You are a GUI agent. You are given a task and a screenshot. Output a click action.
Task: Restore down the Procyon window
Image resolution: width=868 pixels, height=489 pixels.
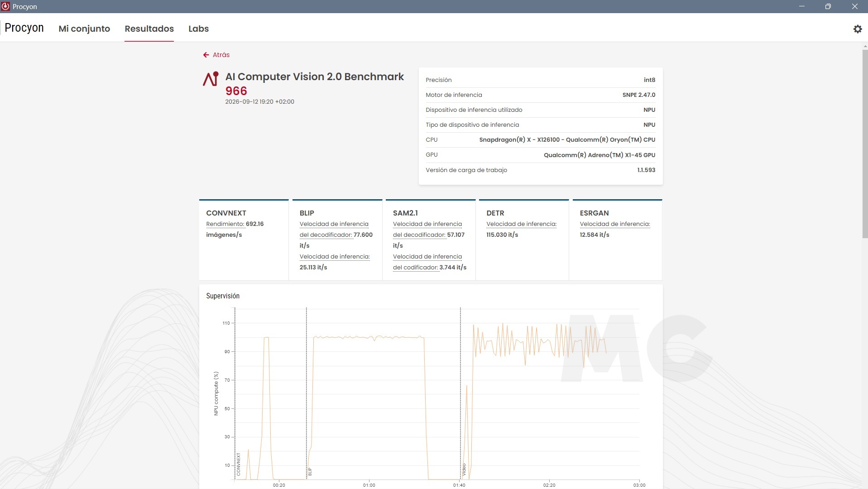[828, 6]
